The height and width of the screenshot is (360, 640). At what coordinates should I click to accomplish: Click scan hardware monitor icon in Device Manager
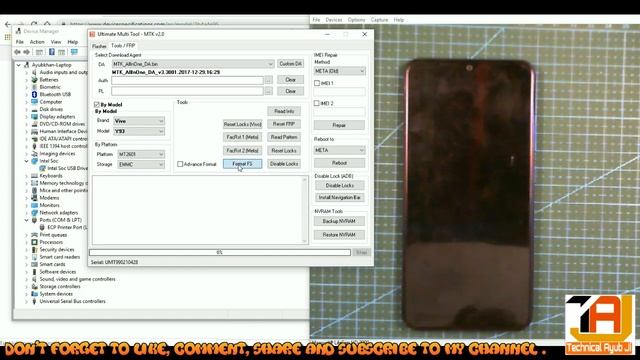[x=74, y=52]
